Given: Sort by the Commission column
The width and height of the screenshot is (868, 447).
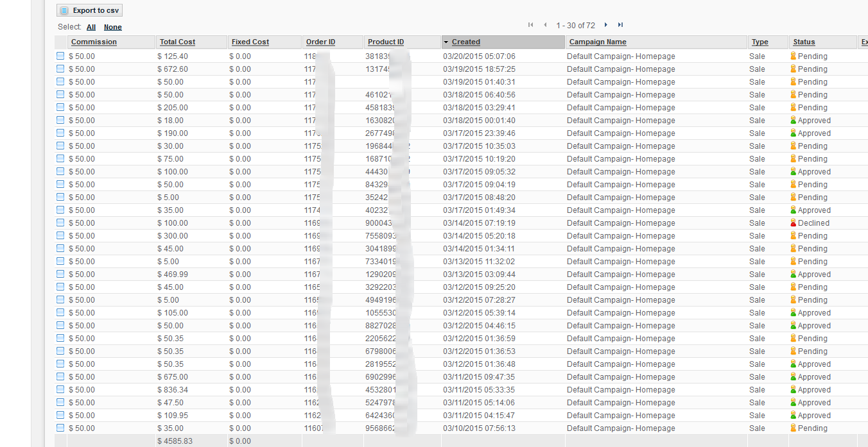Looking at the screenshot, I should [x=94, y=42].
